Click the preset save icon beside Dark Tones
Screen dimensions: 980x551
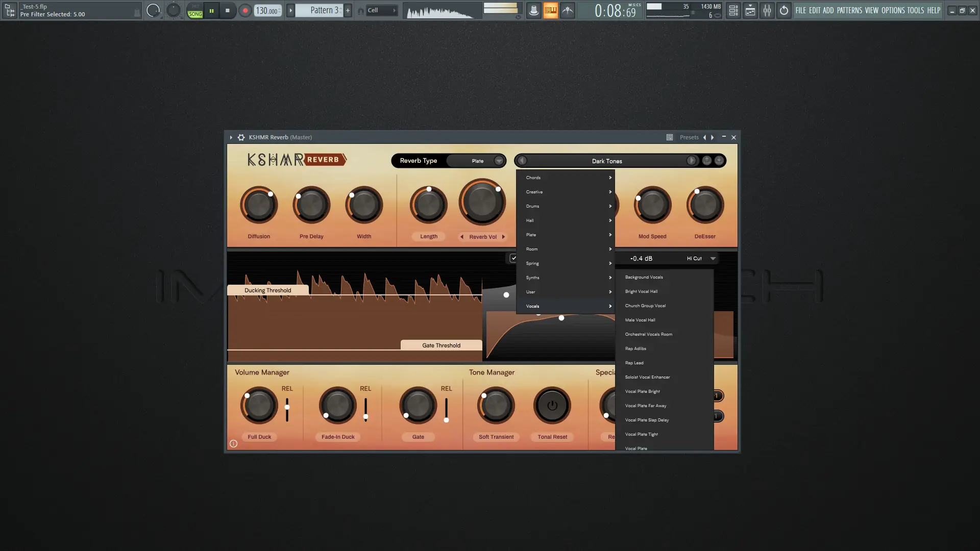(719, 161)
